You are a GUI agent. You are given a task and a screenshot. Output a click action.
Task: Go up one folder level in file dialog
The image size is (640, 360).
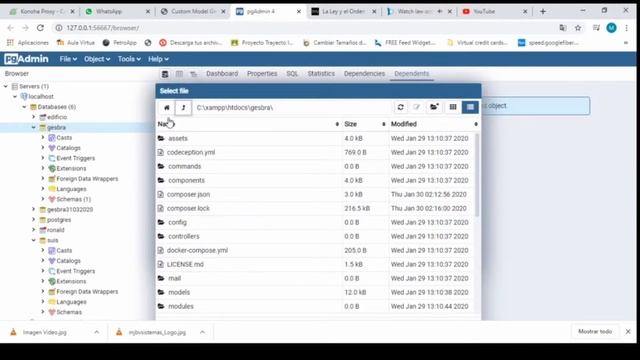click(183, 107)
